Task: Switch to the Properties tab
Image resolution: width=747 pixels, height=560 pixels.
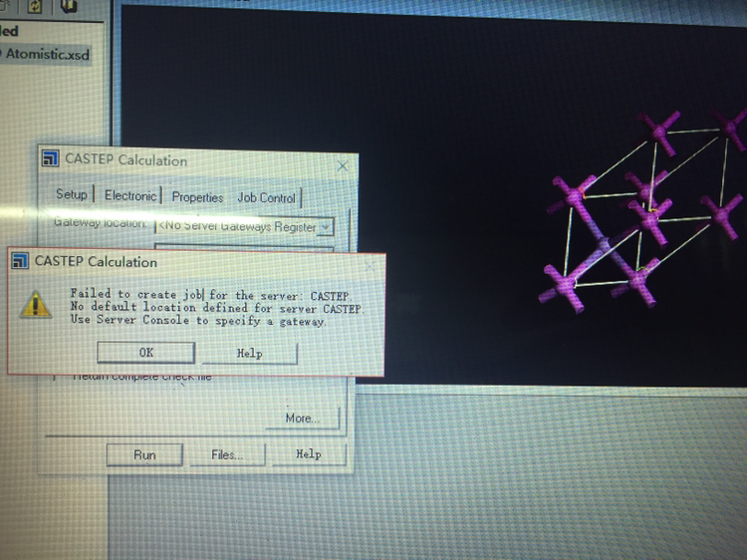Action: pos(197,197)
